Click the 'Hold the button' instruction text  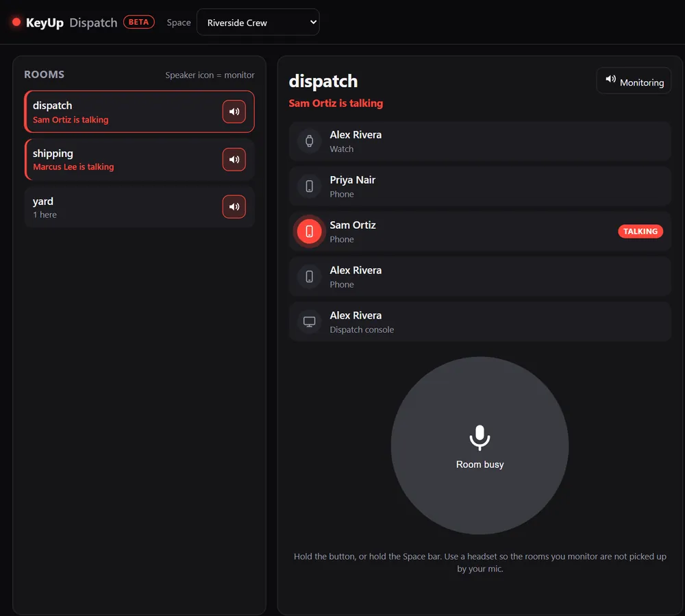coord(480,563)
